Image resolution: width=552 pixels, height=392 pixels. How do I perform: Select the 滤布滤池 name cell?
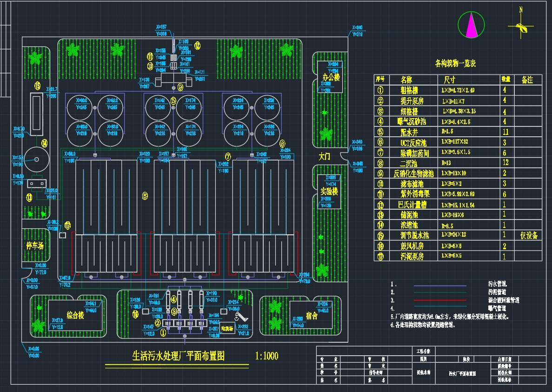(412, 184)
